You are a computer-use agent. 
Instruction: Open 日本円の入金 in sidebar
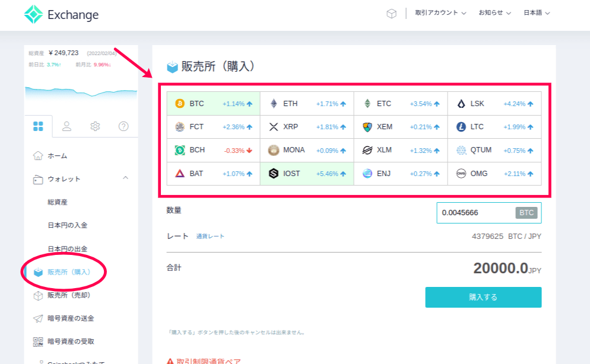coord(67,225)
